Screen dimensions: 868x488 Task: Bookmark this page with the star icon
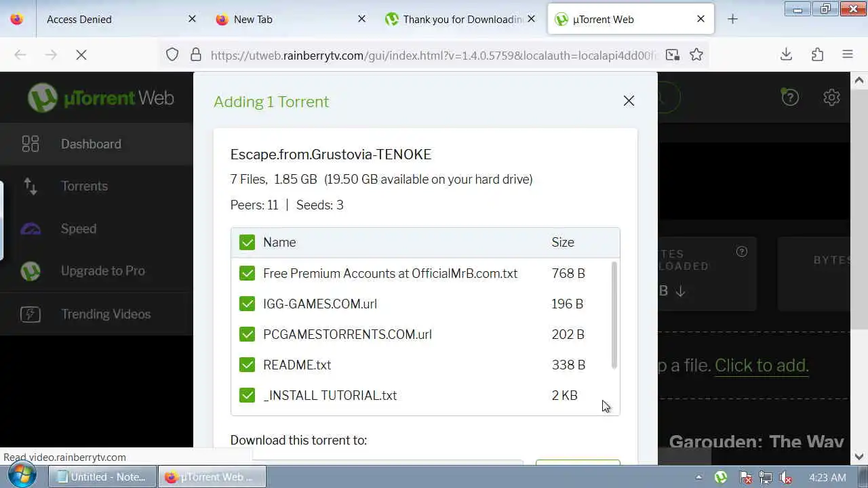(696, 55)
